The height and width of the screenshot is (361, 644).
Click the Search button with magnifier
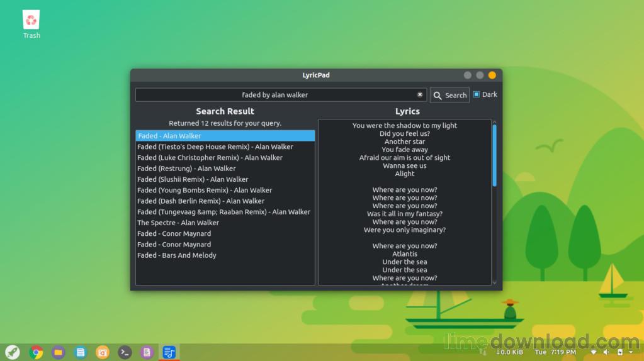coord(449,95)
